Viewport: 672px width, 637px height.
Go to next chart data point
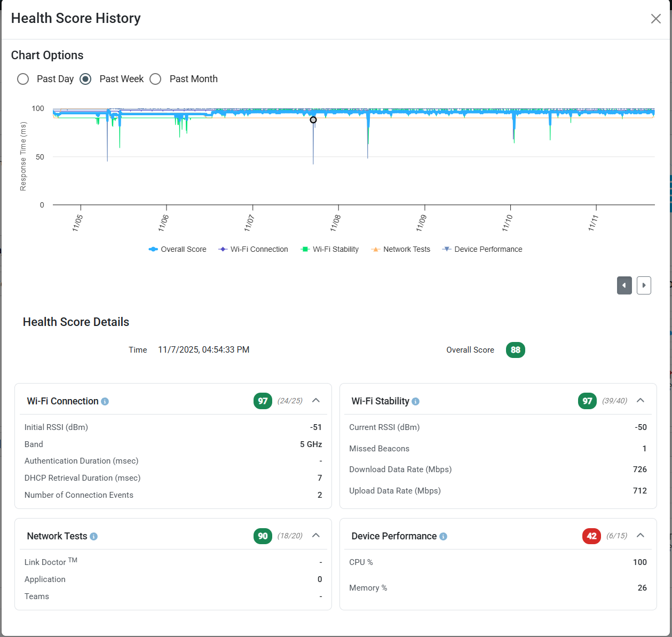pos(644,285)
